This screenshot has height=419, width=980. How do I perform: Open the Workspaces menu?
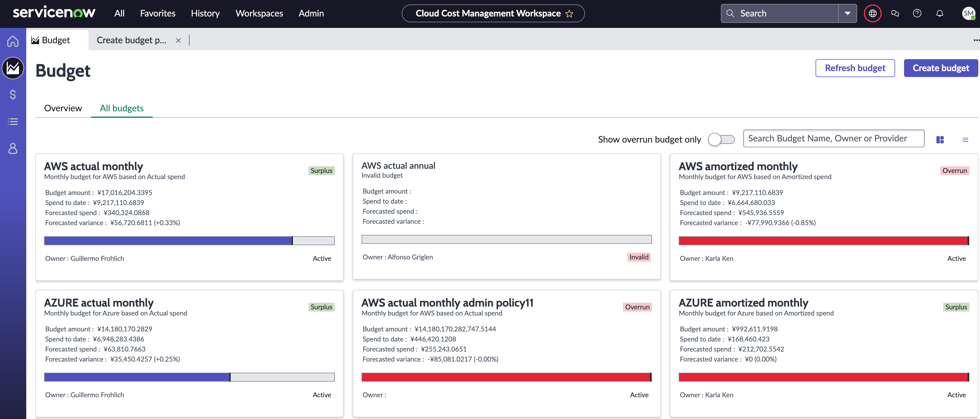click(259, 13)
